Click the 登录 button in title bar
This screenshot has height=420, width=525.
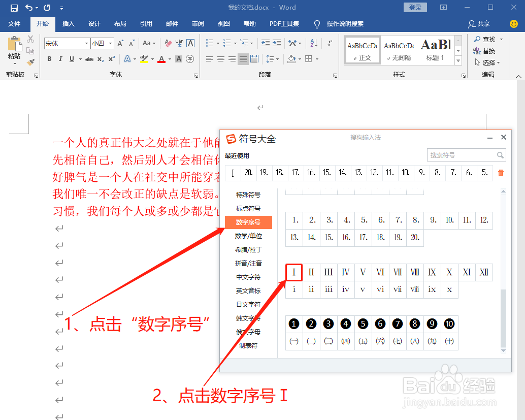(x=415, y=7)
